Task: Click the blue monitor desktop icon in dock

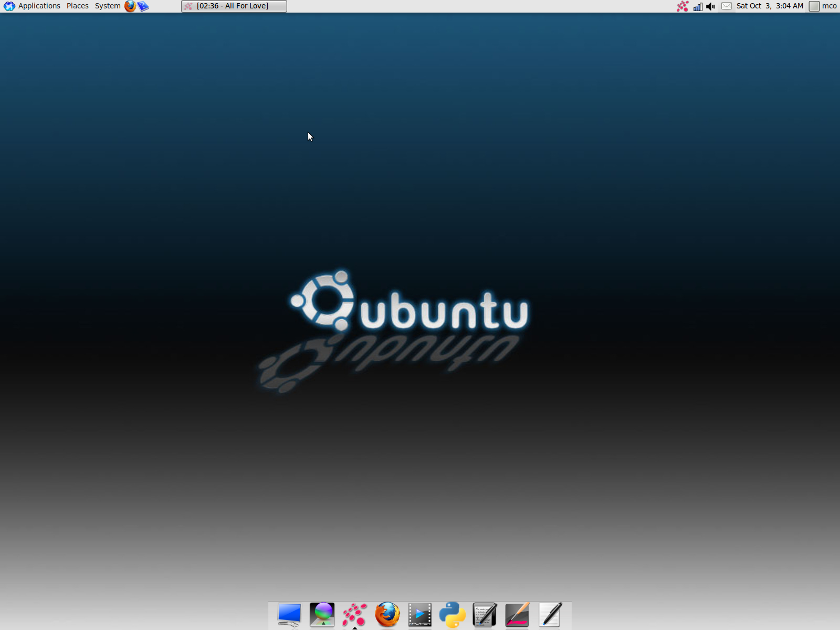Action: point(289,615)
